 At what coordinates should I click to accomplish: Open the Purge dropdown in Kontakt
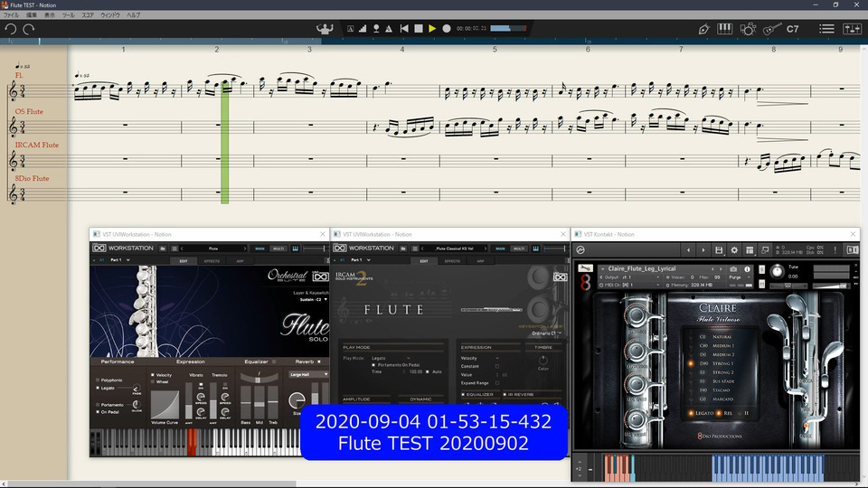click(x=739, y=277)
